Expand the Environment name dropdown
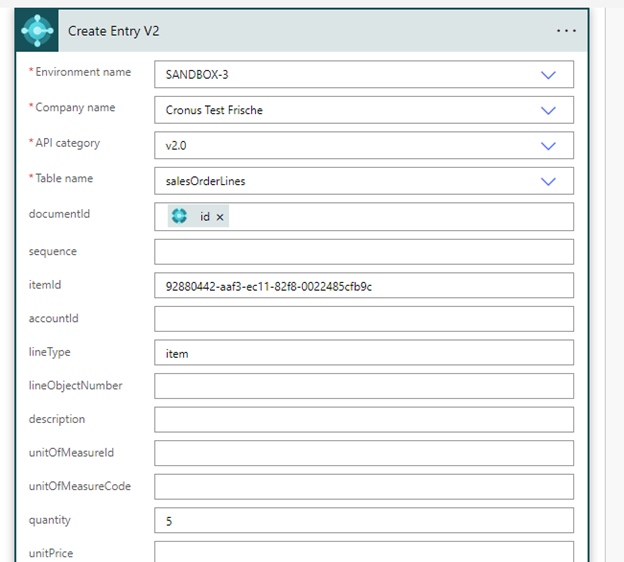 [547, 75]
